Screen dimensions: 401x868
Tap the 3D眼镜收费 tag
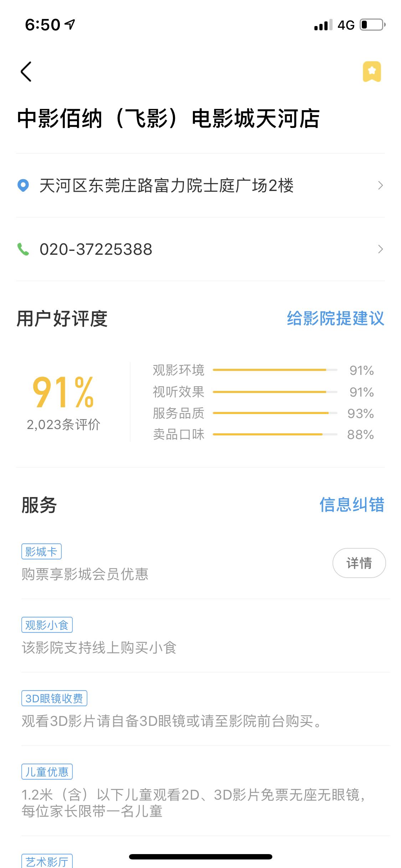click(54, 698)
